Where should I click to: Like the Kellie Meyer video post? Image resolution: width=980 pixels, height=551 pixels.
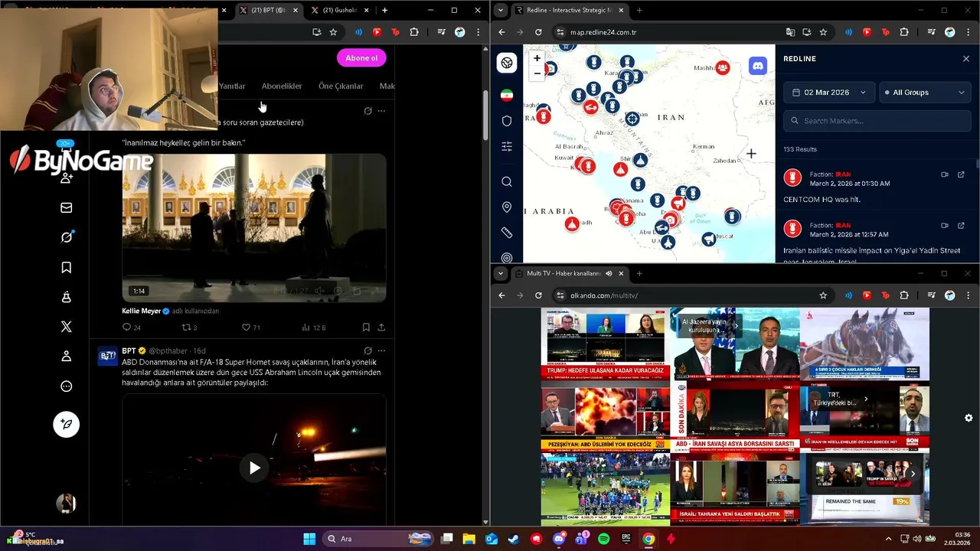click(247, 328)
